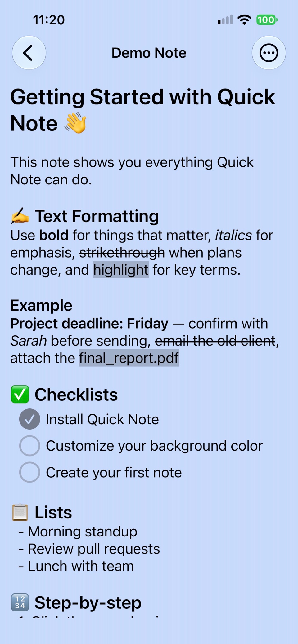Tap the Example subheading
This screenshot has height=644, width=298.
click(x=41, y=305)
